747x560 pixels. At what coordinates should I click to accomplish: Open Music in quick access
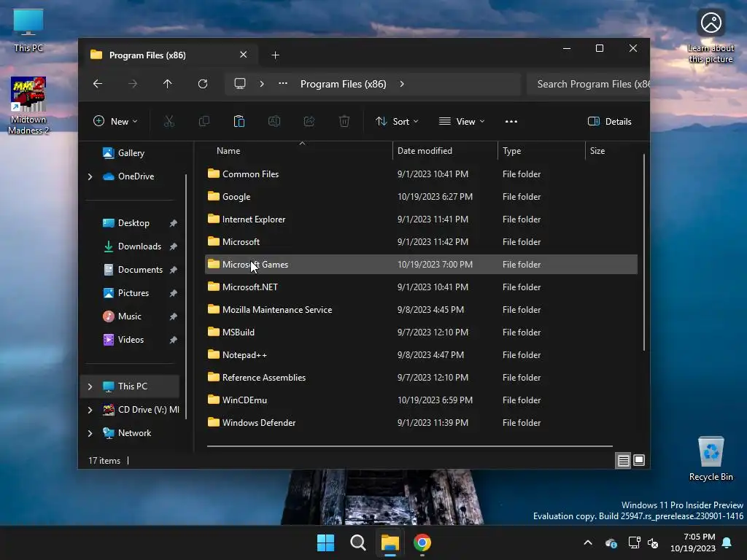(x=129, y=316)
